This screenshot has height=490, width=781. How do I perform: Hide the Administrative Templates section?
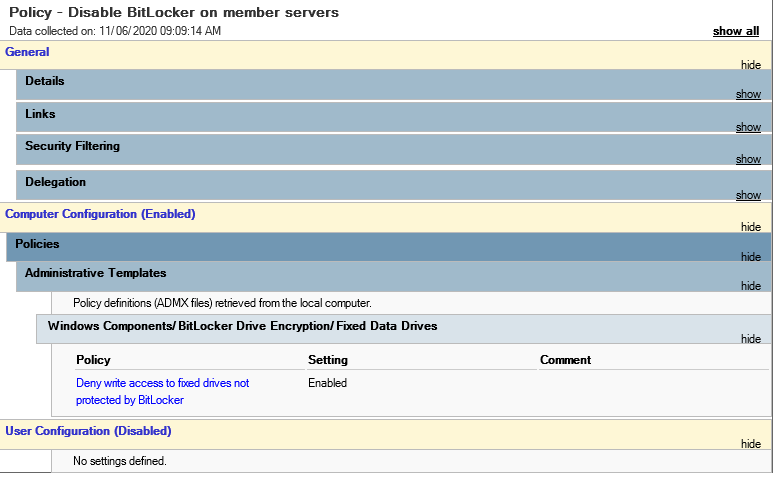click(751, 285)
